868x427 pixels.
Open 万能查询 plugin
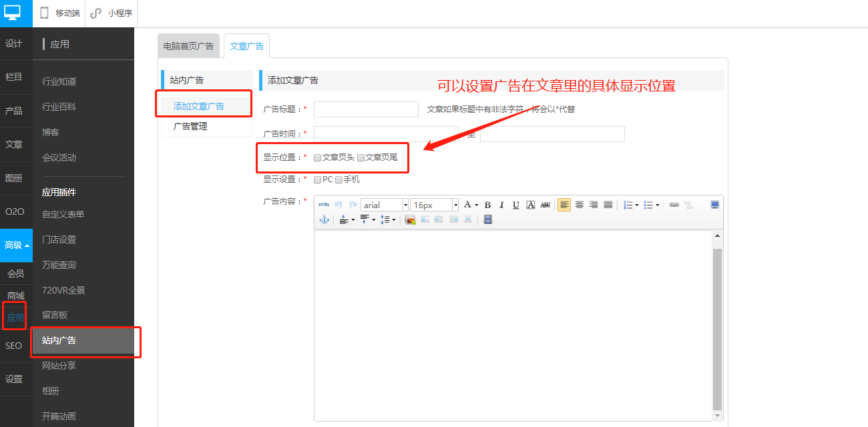click(x=59, y=265)
